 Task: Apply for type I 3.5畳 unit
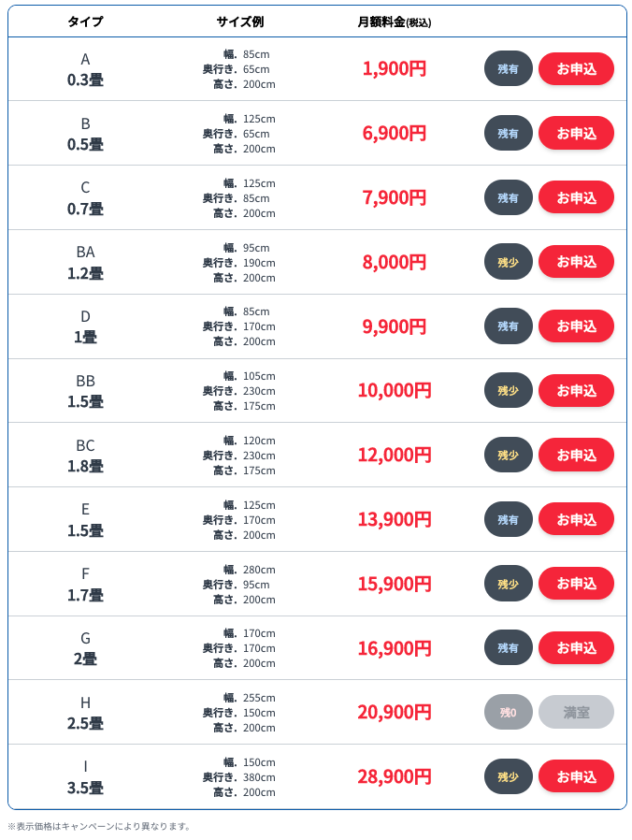[x=576, y=776]
